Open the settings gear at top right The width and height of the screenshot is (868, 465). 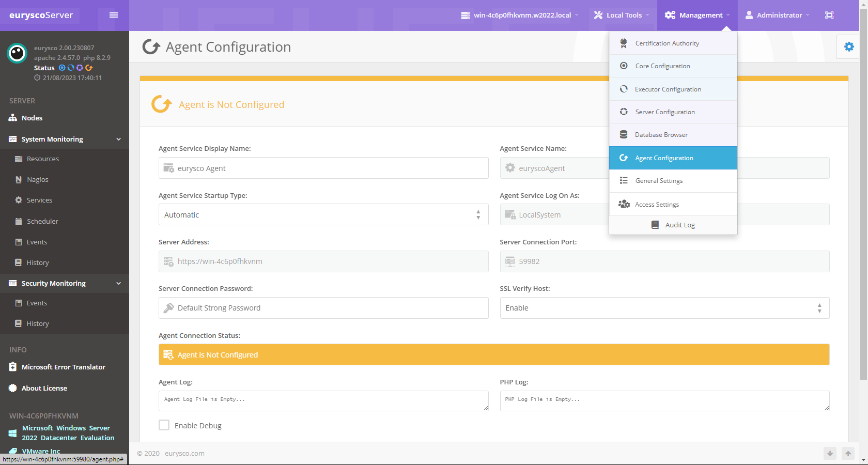849,47
